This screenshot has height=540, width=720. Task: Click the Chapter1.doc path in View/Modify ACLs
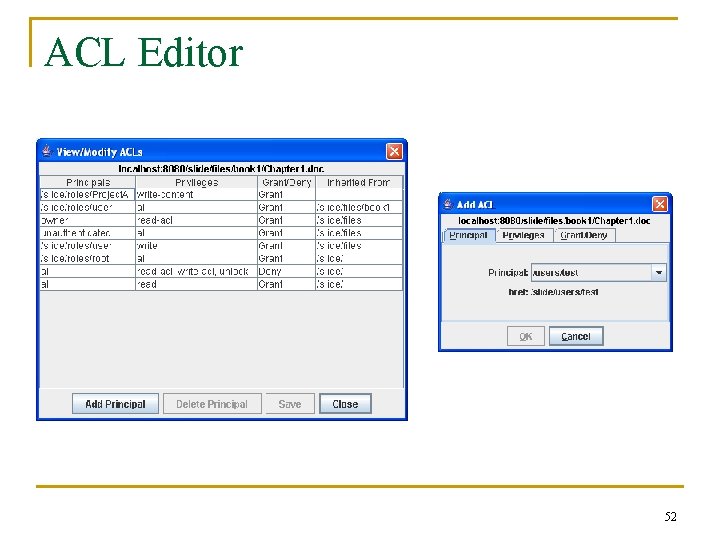click(x=221, y=169)
